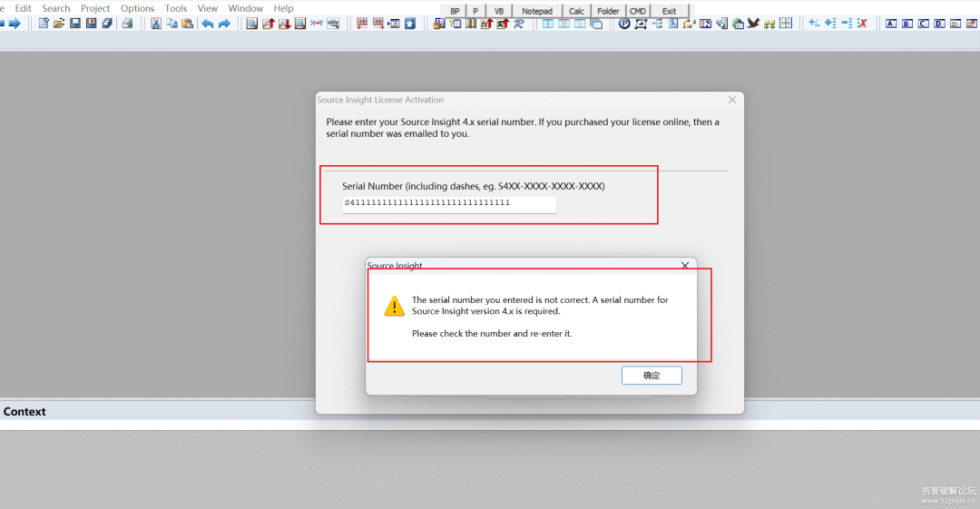980x509 pixels.
Task: Open the Project menu
Action: point(95,8)
